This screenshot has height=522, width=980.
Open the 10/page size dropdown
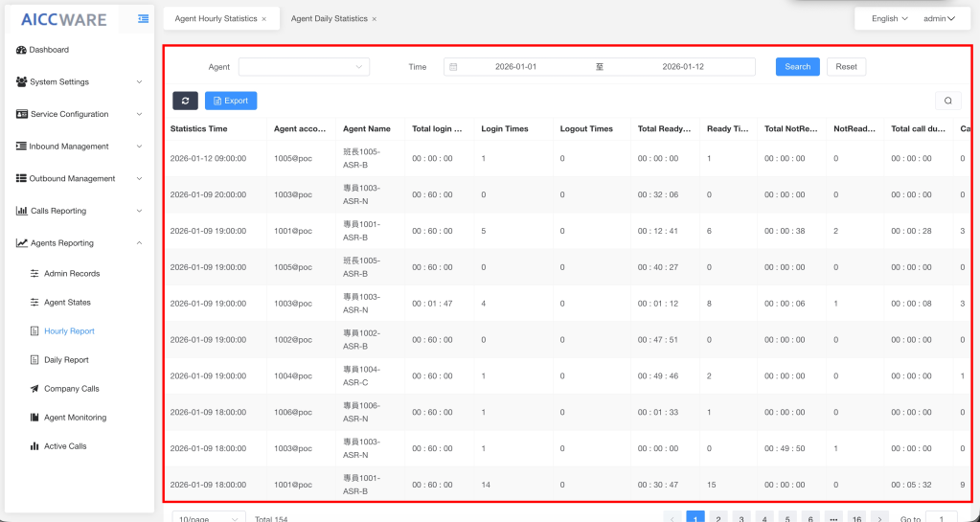[x=209, y=518]
